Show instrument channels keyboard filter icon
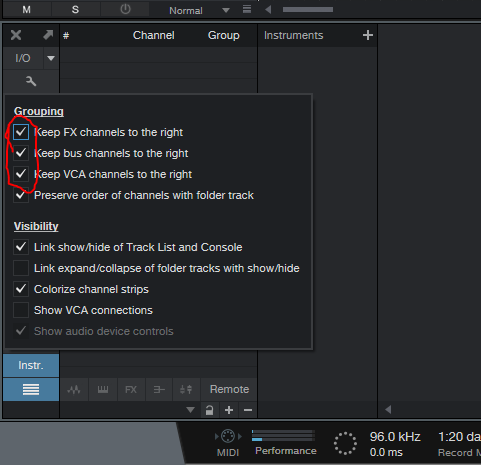This screenshot has width=481, height=465. coord(103,389)
